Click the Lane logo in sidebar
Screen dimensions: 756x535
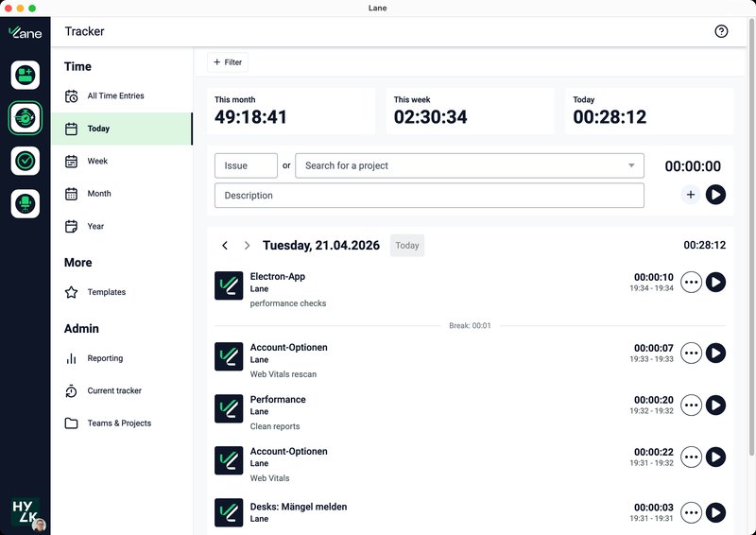[x=26, y=32]
